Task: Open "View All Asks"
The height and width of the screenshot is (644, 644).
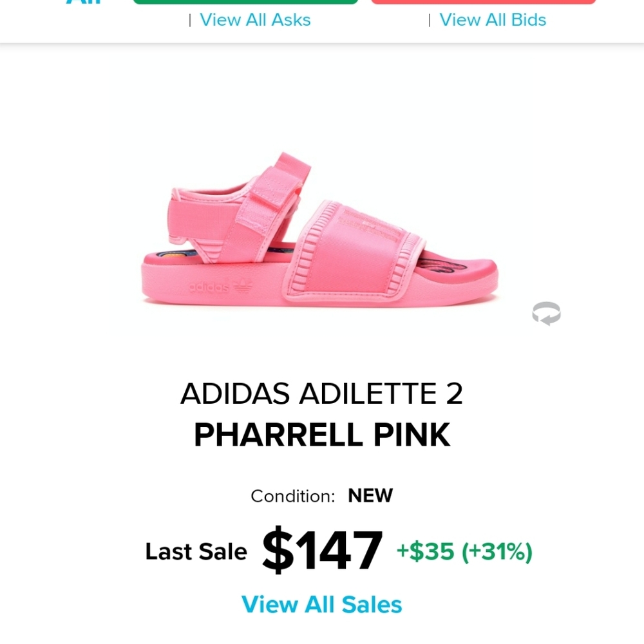Action: tap(256, 20)
